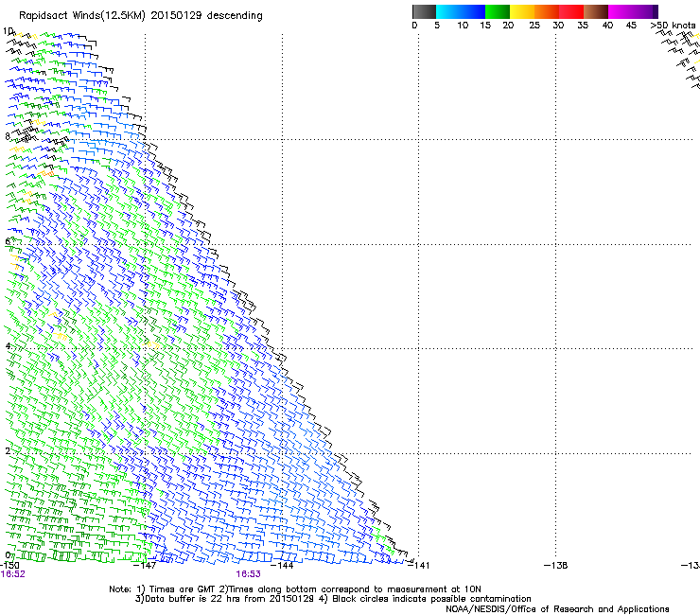Click the latitude label '8'
This screenshot has width=700, height=615.
point(8,136)
